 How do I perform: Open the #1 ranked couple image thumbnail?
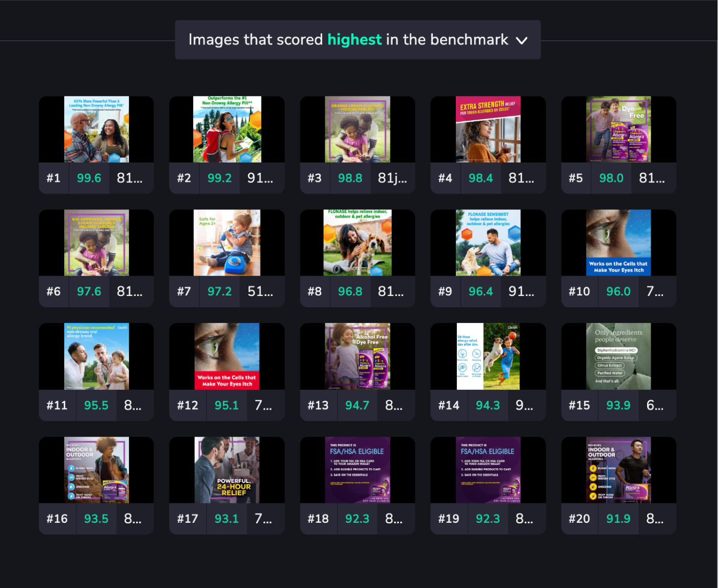96,129
